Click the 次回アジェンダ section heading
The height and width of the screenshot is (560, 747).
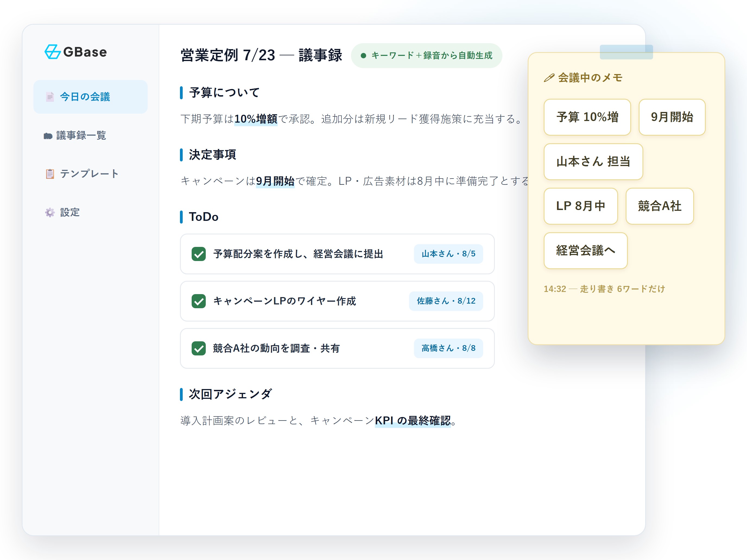tap(230, 394)
